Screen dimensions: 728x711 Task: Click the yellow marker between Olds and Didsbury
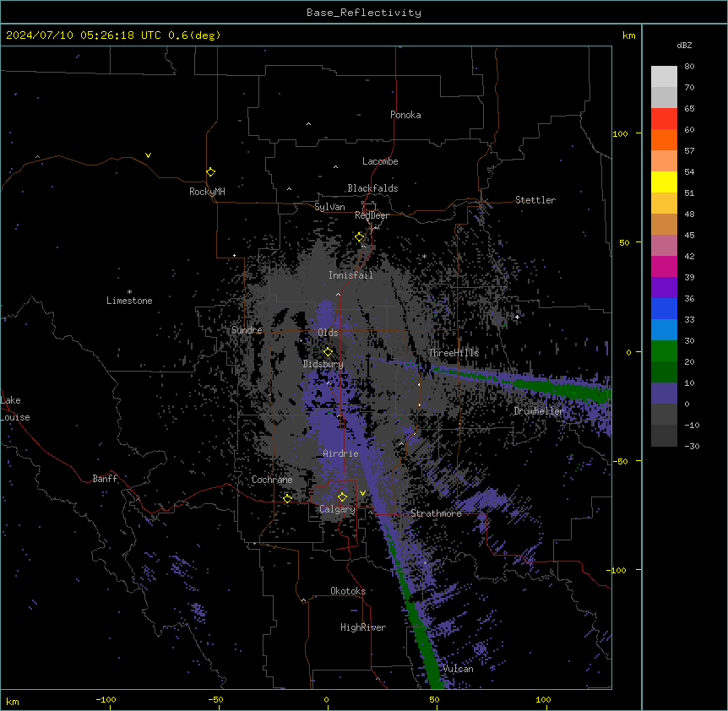point(329,352)
